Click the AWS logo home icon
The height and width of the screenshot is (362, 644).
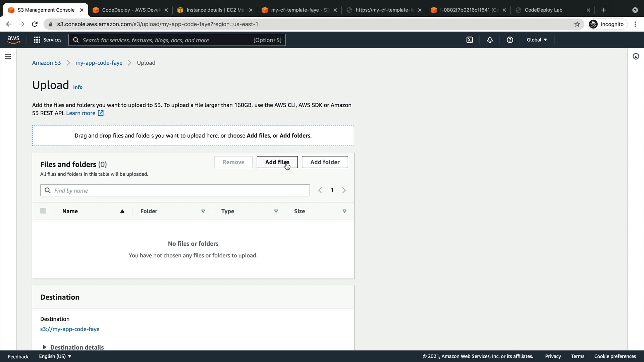13,40
